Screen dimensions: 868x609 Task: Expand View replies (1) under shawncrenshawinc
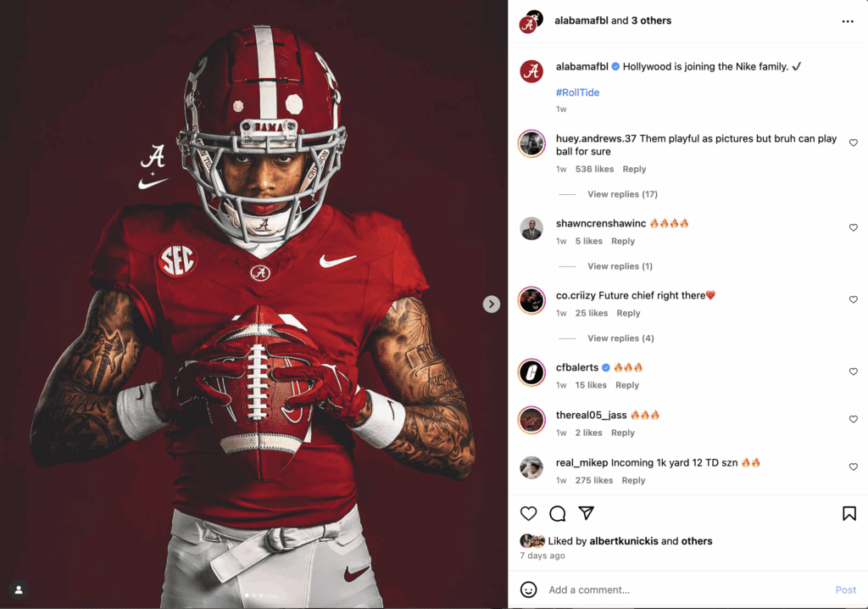[x=620, y=266]
